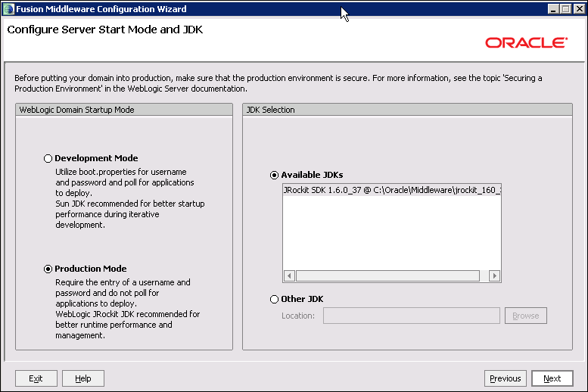Click the Configure Server Start Mode heading
Screen dimensions: 588x392
105,30
